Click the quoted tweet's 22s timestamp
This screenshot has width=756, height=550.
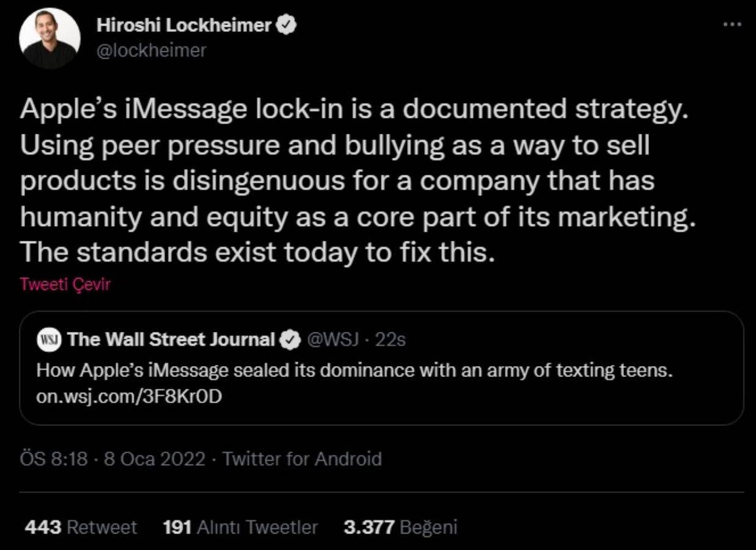[x=390, y=339]
